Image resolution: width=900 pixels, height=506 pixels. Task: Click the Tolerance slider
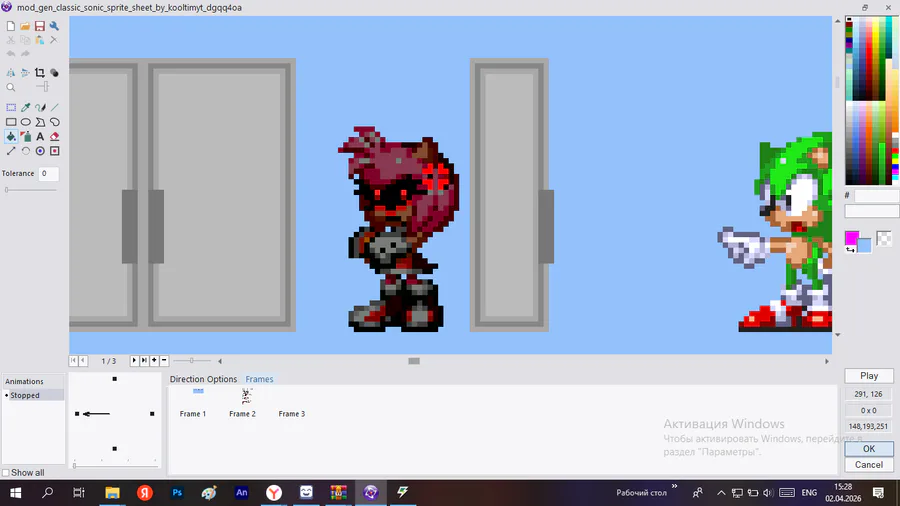31,189
